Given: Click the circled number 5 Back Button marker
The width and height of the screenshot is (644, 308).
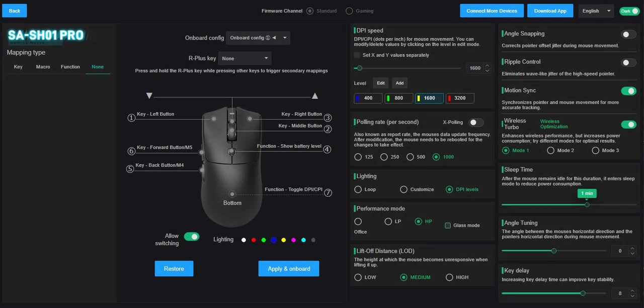Looking at the screenshot, I should pyautogui.click(x=130, y=169).
